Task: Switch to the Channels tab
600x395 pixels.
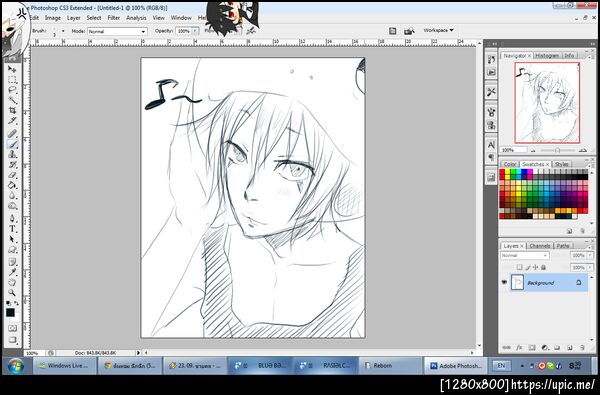Action: [x=540, y=246]
